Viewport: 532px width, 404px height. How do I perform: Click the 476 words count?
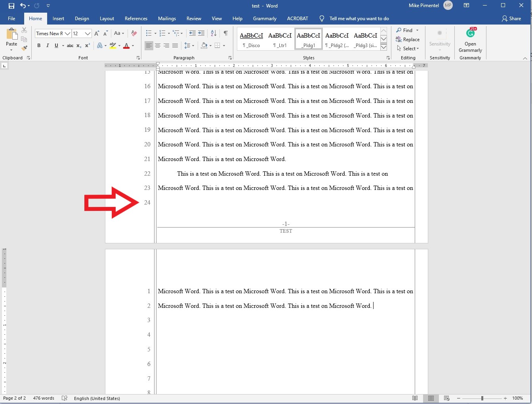pyautogui.click(x=44, y=398)
